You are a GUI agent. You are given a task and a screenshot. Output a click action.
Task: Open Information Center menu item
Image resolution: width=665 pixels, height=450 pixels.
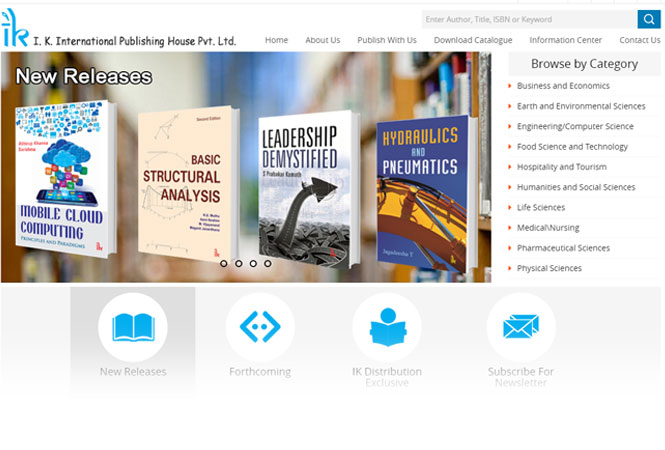(565, 40)
